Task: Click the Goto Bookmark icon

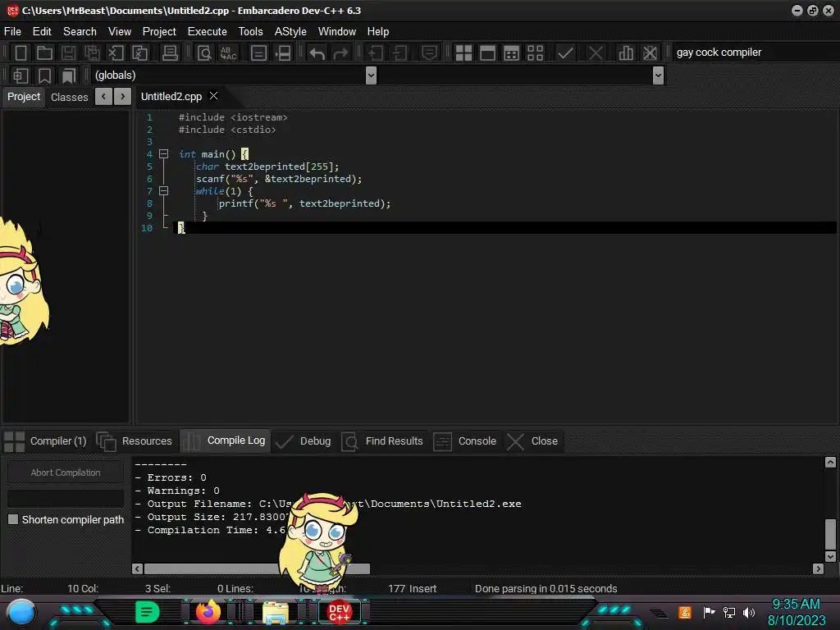Action: (68, 75)
